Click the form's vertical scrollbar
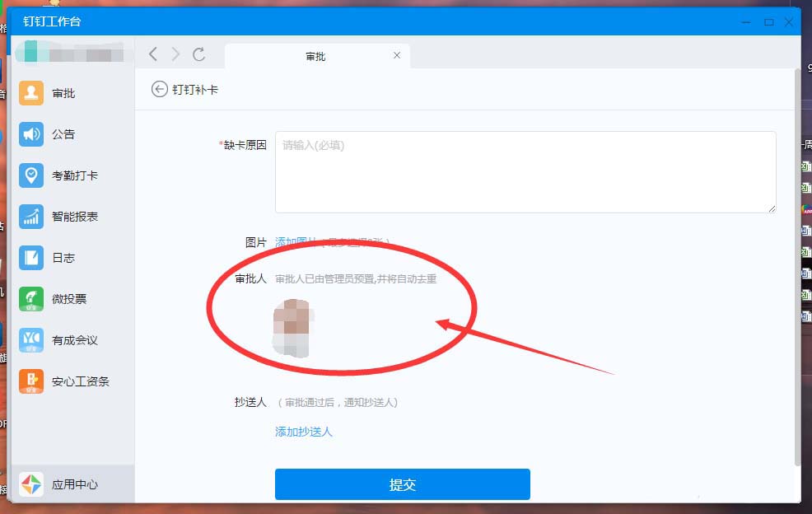812x514 pixels. (797, 269)
